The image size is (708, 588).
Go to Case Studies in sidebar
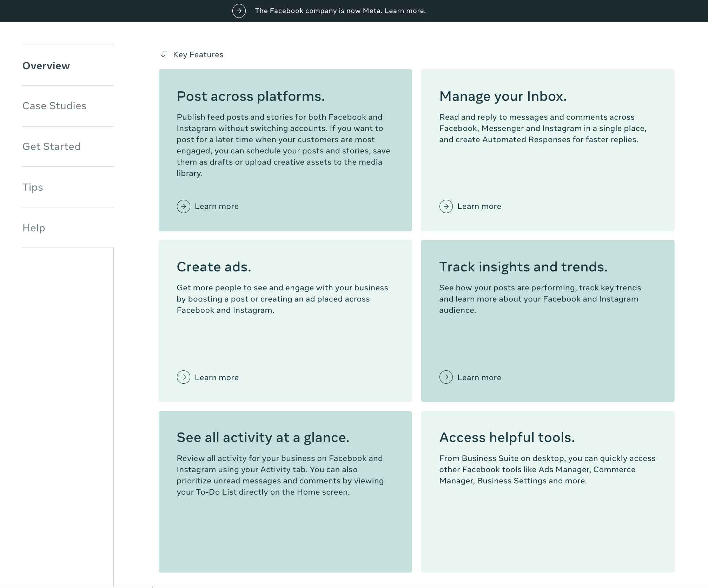(x=54, y=106)
